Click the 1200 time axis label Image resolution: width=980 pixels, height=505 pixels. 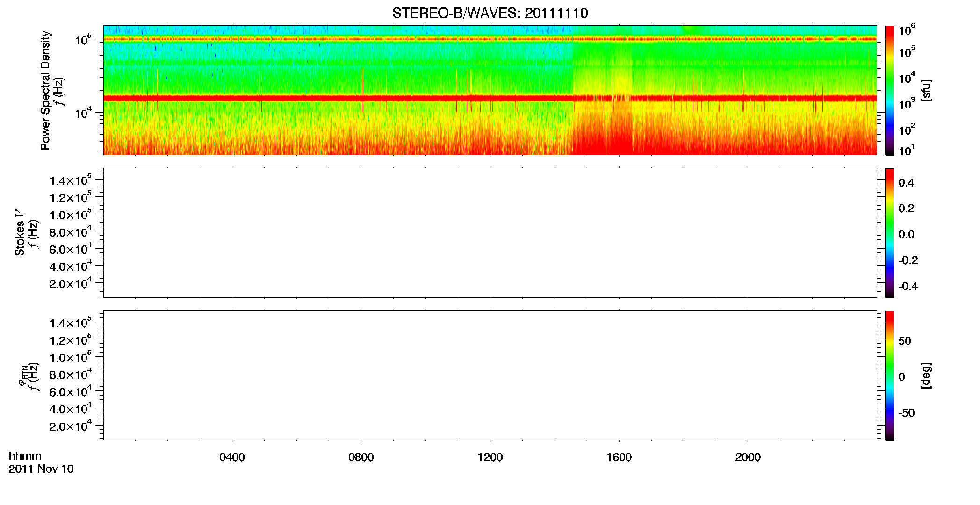coord(490,457)
